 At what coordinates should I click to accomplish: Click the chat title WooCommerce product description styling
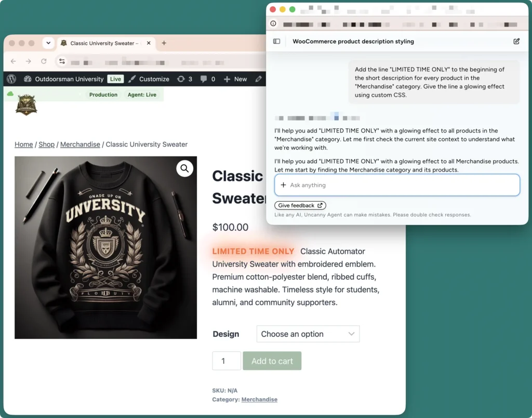point(353,42)
